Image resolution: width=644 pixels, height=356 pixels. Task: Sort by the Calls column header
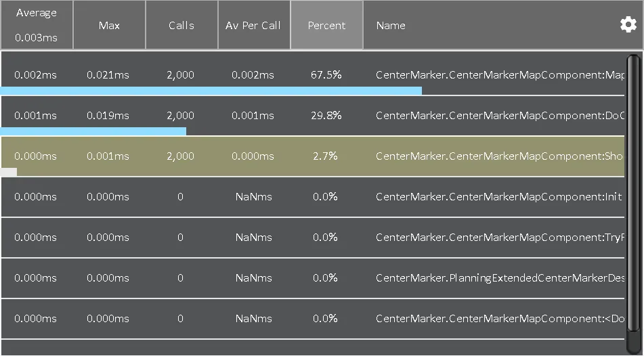(x=181, y=25)
